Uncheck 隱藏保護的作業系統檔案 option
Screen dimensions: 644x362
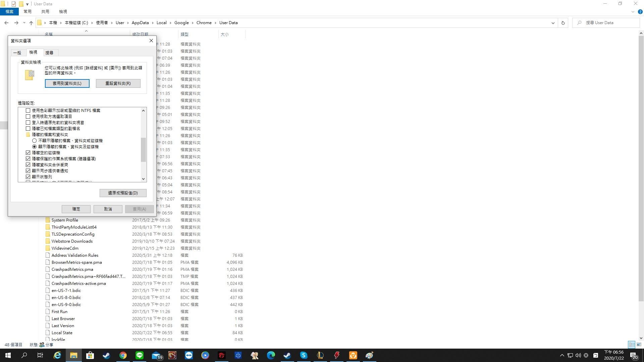click(28, 159)
